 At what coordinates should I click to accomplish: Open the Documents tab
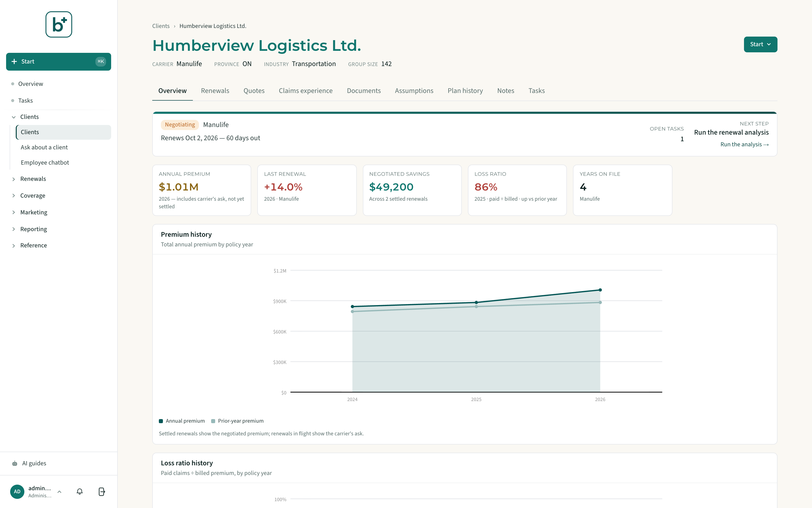click(x=364, y=91)
